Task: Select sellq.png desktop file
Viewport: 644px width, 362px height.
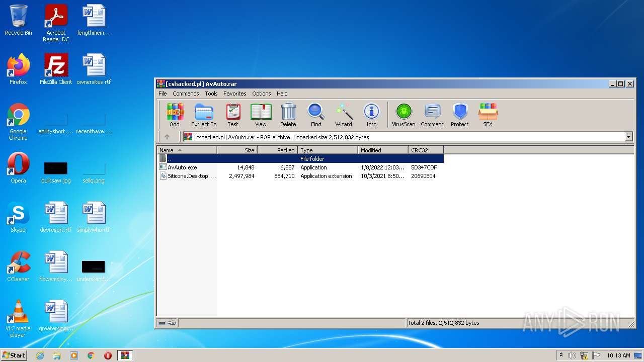Action: (94, 172)
